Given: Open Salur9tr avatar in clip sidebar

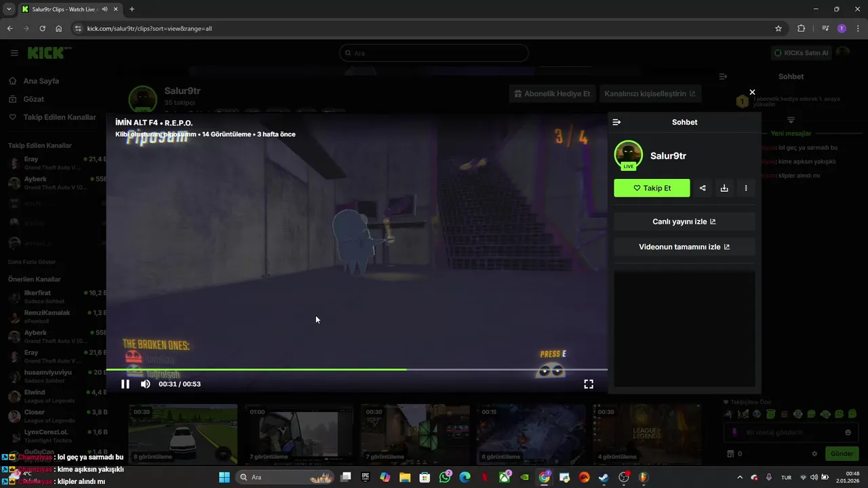Looking at the screenshot, I should pos(628,155).
